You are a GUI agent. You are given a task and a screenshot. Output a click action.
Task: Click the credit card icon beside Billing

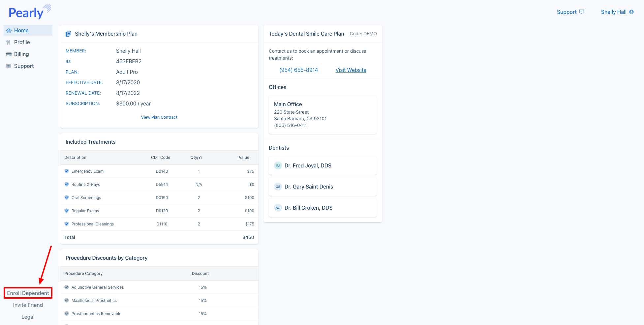point(9,54)
